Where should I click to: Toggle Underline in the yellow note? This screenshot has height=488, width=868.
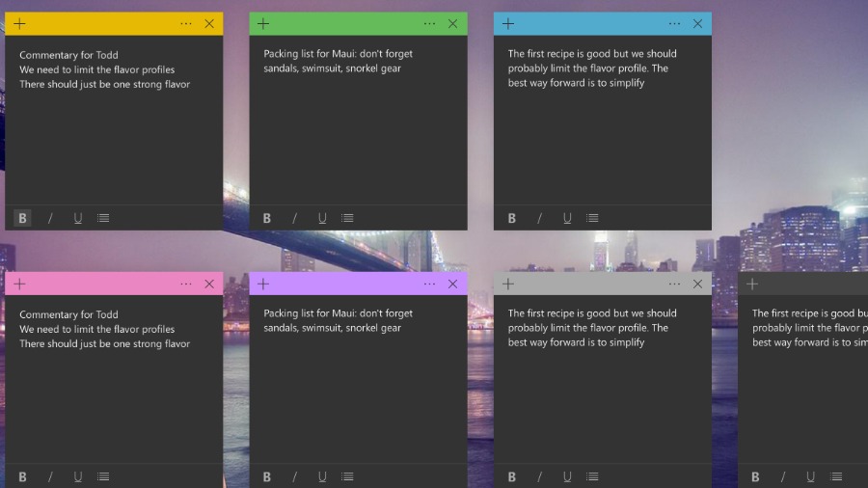[78, 218]
